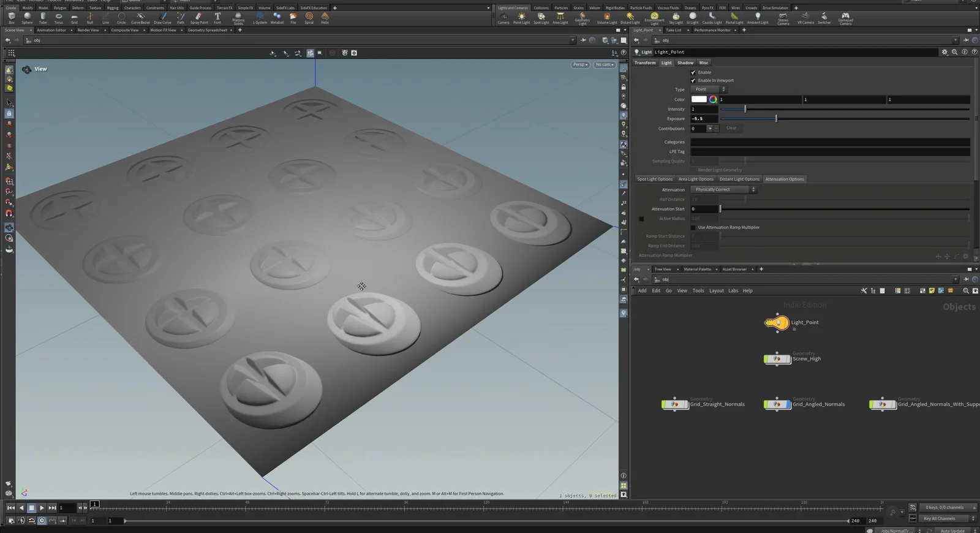The image size is (980, 533).
Task: Choose the Platonic Solids shelf tool
Action: click(238, 19)
